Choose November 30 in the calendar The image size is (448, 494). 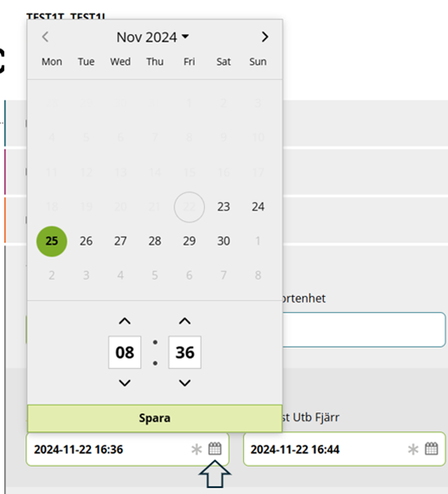(224, 241)
